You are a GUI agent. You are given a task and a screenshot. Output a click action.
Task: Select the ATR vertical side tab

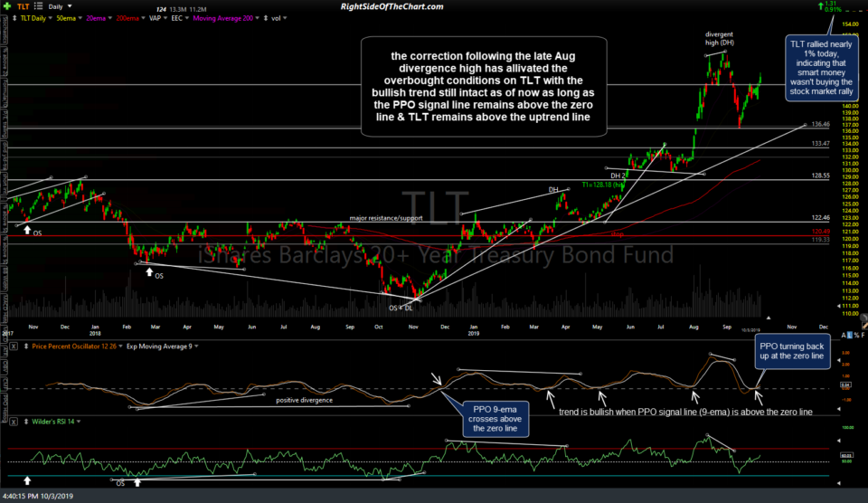tap(5, 353)
